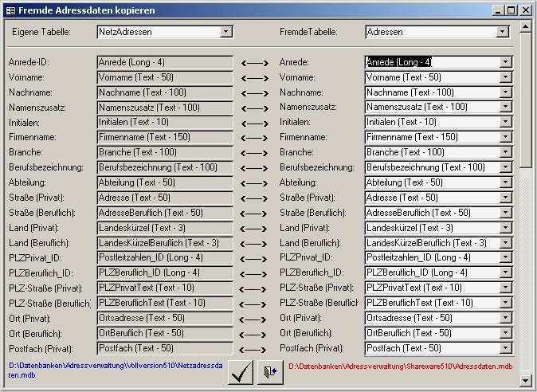Screen dimensions: 537x392
Task: Click the left Anrede-ID label
Action: click(29, 62)
